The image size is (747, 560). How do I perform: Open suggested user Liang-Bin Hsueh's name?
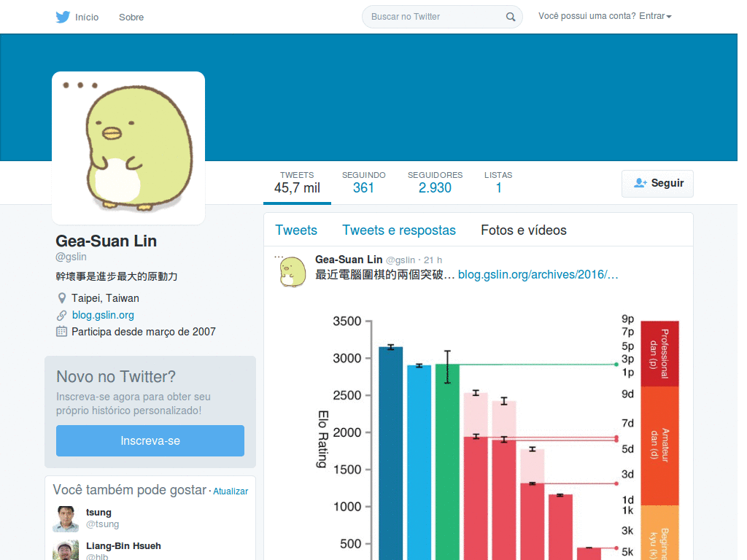(x=123, y=545)
